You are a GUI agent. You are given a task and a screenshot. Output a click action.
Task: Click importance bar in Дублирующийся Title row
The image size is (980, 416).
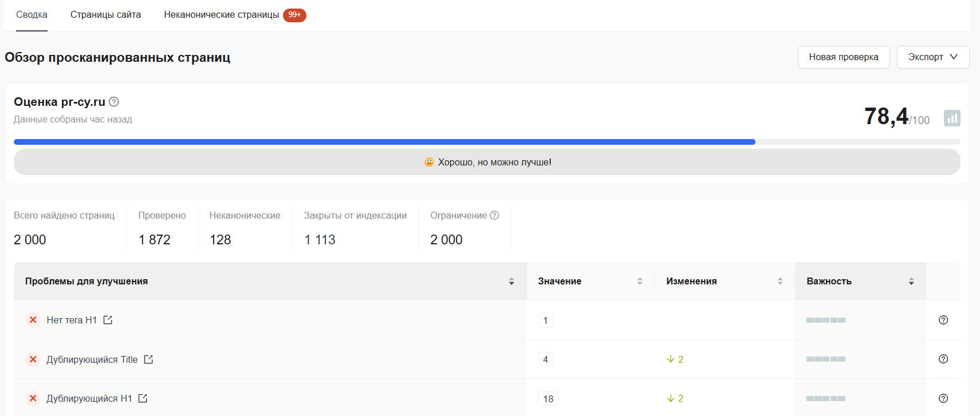click(x=826, y=359)
